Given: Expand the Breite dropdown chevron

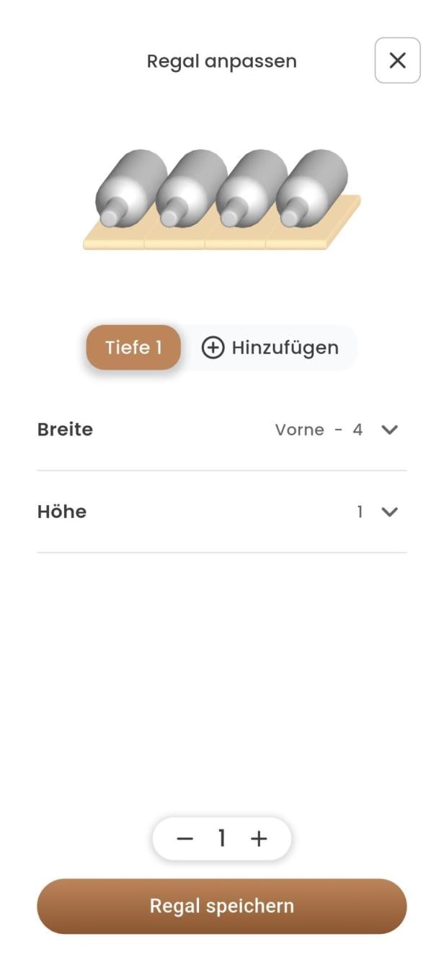Looking at the screenshot, I should 389,430.
